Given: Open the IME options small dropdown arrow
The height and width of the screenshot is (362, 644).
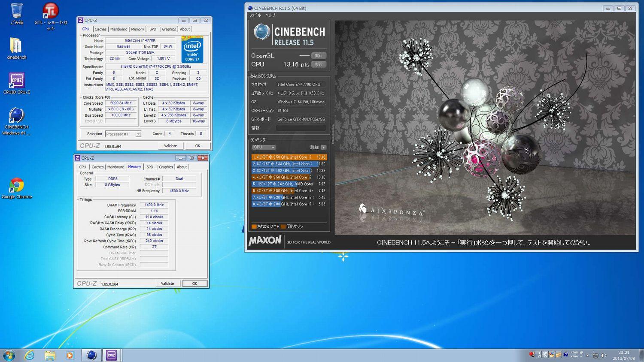Looking at the screenshot, I should (x=580, y=357).
